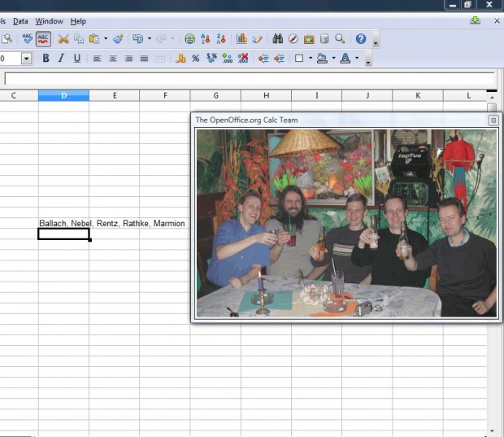
Task: Center cell text horizontally
Action: 112,59
